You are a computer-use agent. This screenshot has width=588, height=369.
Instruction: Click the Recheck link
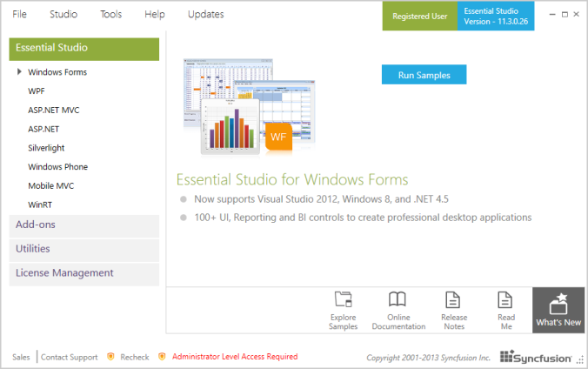point(135,357)
